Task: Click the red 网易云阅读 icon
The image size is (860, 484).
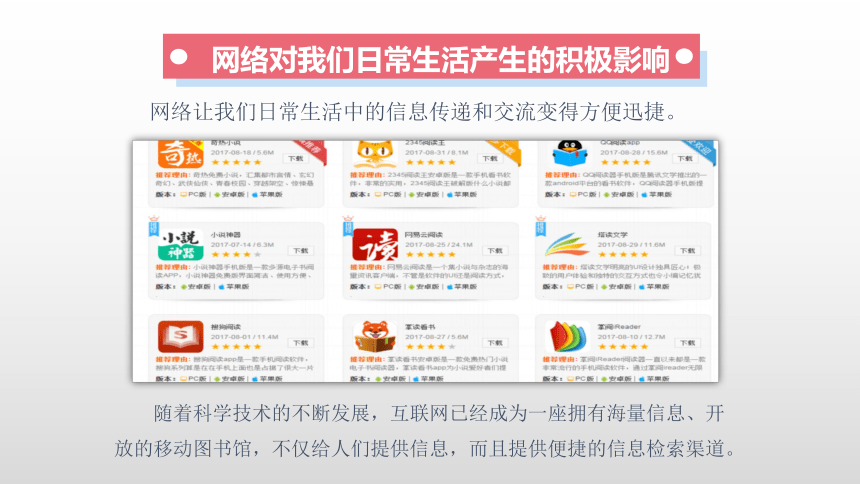Action: click(375, 245)
